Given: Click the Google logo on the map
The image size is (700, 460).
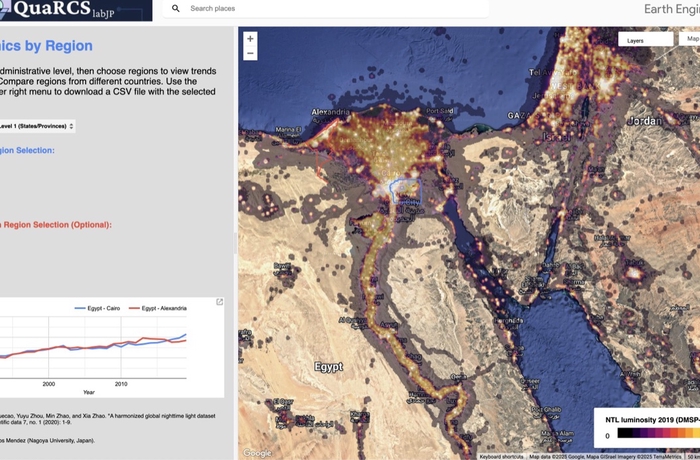Looking at the screenshot, I should (x=257, y=452).
